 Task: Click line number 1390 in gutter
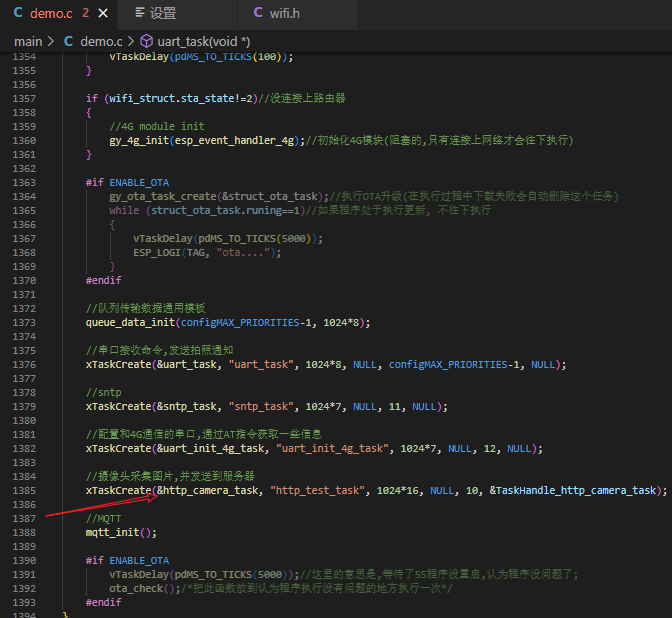24,561
